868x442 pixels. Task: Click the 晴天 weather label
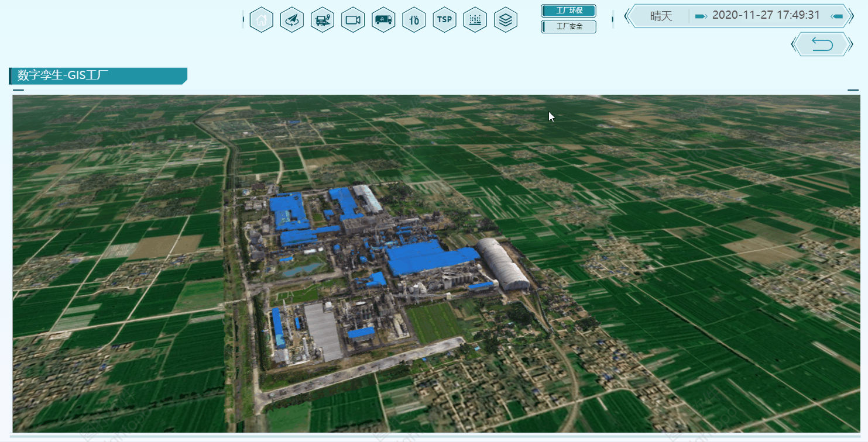pyautogui.click(x=661, y=16)
